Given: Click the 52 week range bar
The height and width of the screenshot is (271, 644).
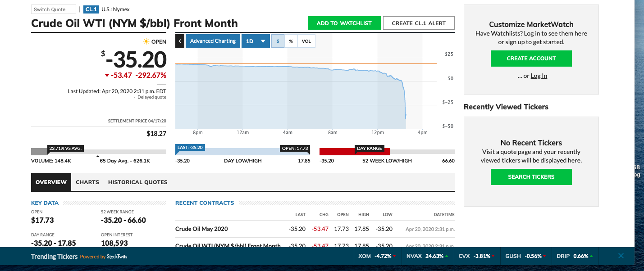Looking at the screenshot, I should [387, 152].
